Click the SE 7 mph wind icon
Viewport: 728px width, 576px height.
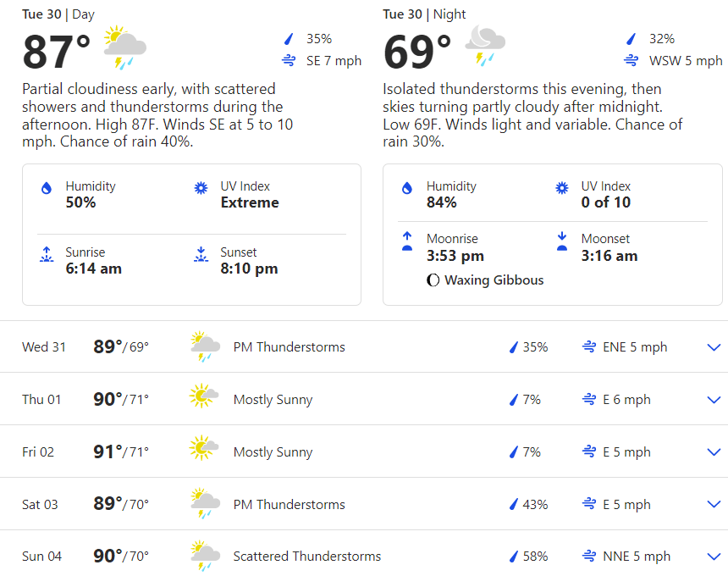[x=290, y=61]
